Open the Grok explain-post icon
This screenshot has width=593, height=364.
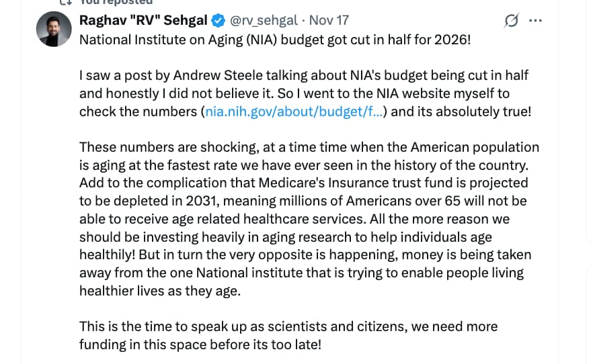pyautogui.click(x=512, y=21)
